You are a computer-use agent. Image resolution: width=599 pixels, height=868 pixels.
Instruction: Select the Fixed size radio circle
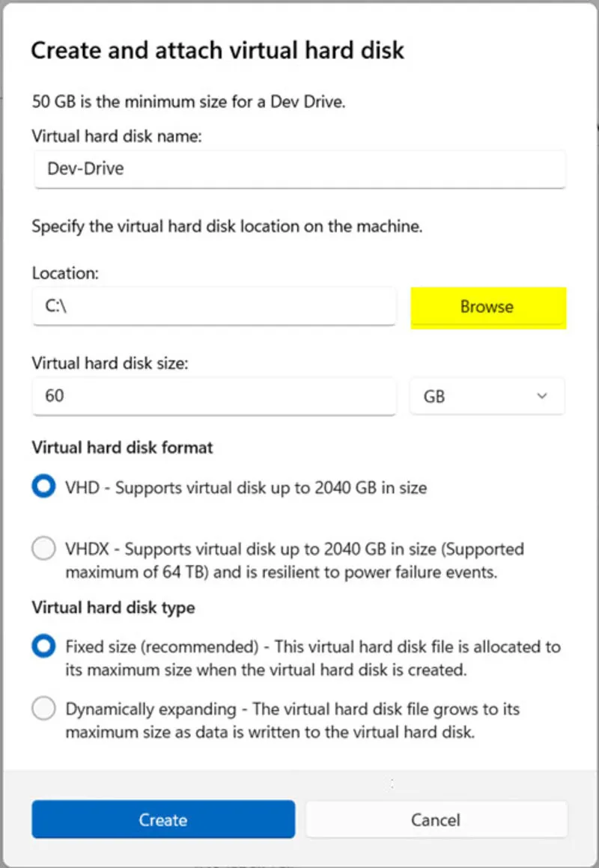point(43,646)
